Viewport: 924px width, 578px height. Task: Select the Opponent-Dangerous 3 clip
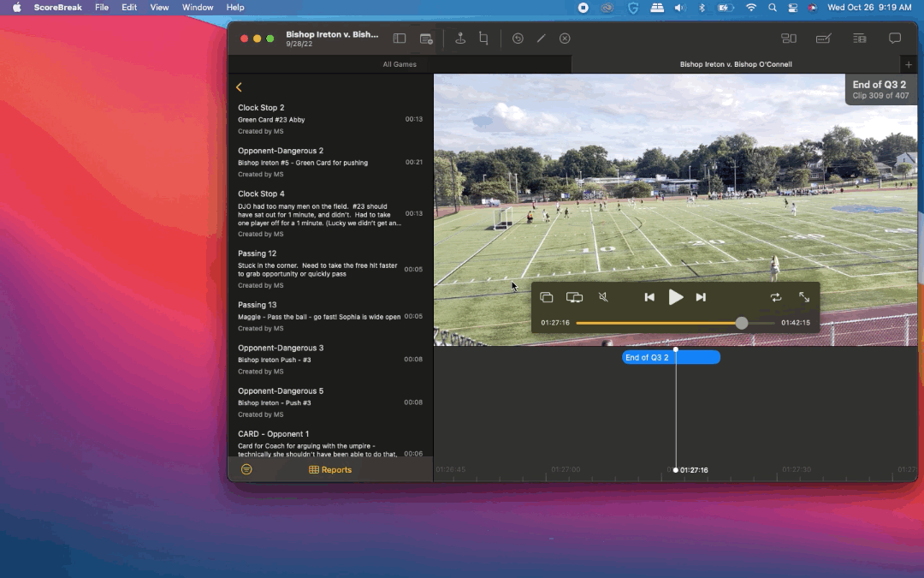[x=330, y=359]
